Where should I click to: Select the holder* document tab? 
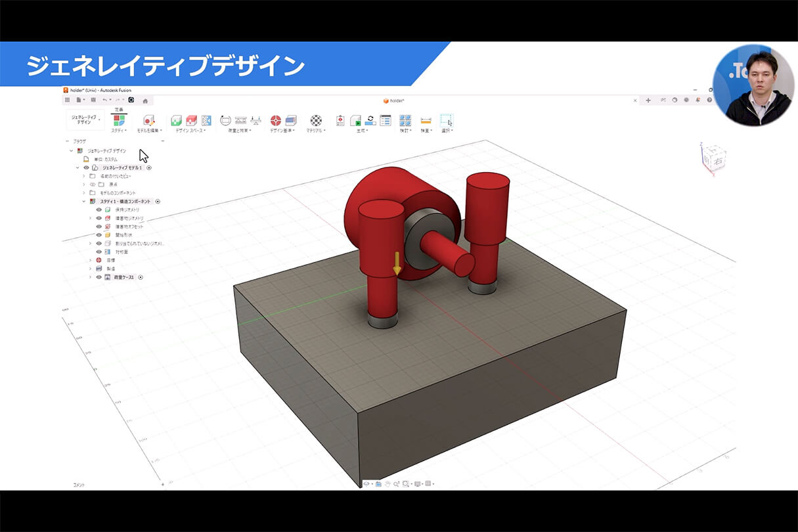(394, 100)
